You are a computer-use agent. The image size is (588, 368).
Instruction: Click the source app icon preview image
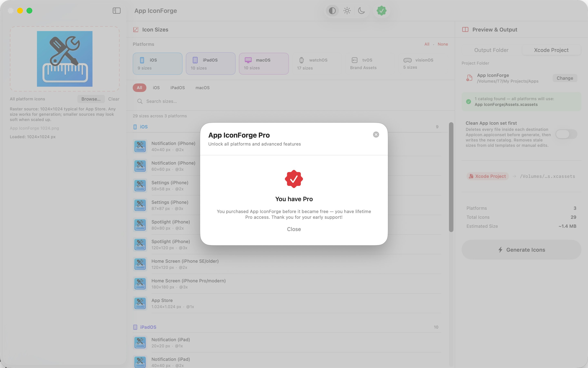click(x=65, y=59)
